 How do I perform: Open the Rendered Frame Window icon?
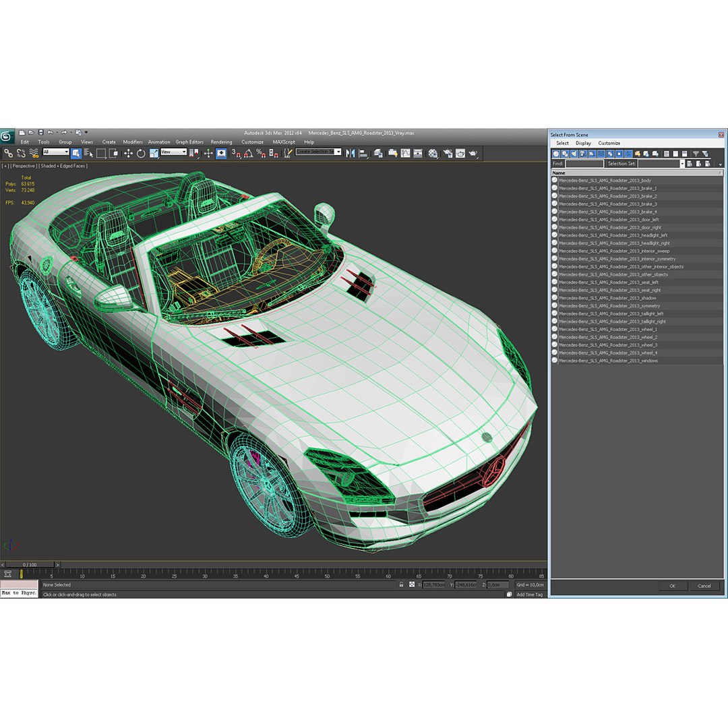point(460,153)
